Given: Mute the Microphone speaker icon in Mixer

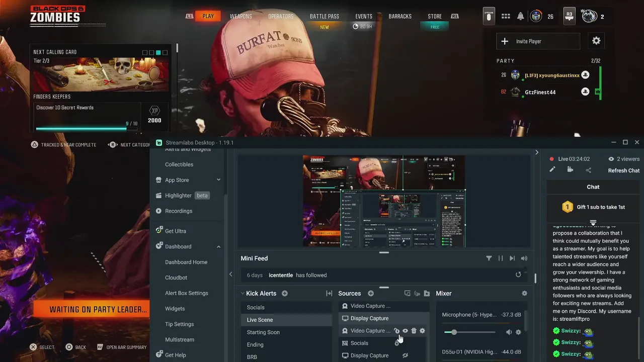Looking at the screenshot, I should pyautogui.click(x=509, y=332).
